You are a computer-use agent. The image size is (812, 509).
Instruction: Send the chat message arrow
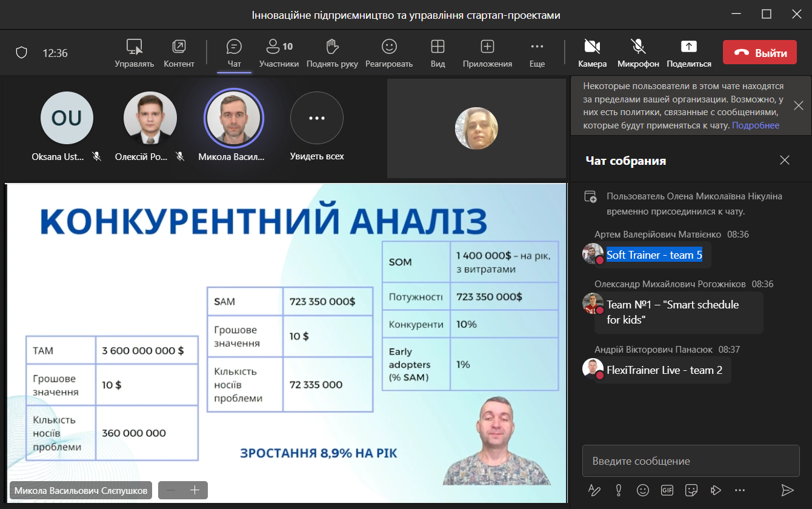point(787,490)
